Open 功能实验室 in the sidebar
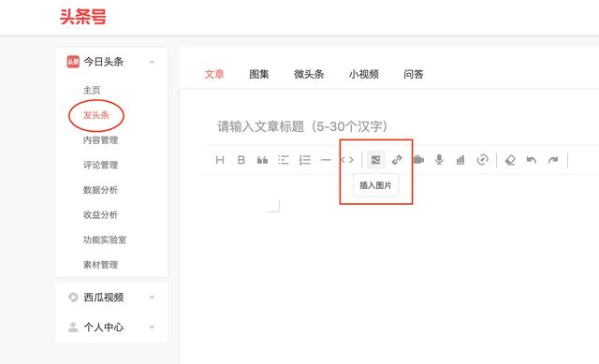Viewport: 599px width, 364px height. [x=105, y=240]
